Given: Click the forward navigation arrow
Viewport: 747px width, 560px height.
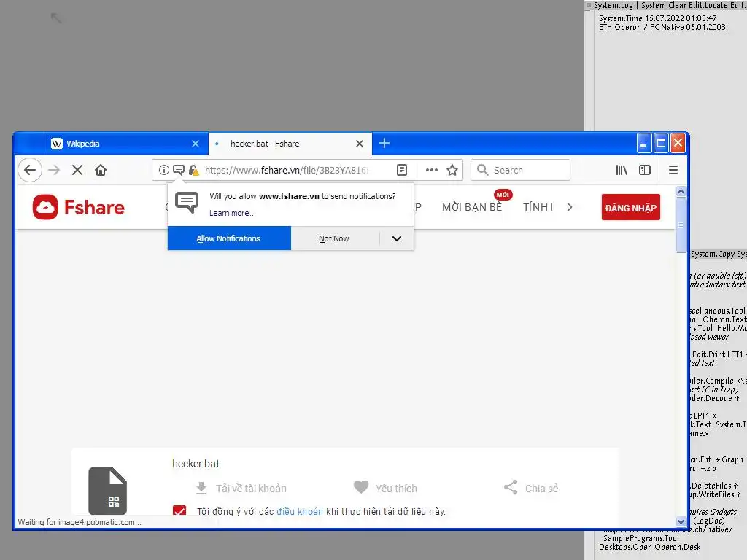Looking at the screenshot, I should click(54, 170).
